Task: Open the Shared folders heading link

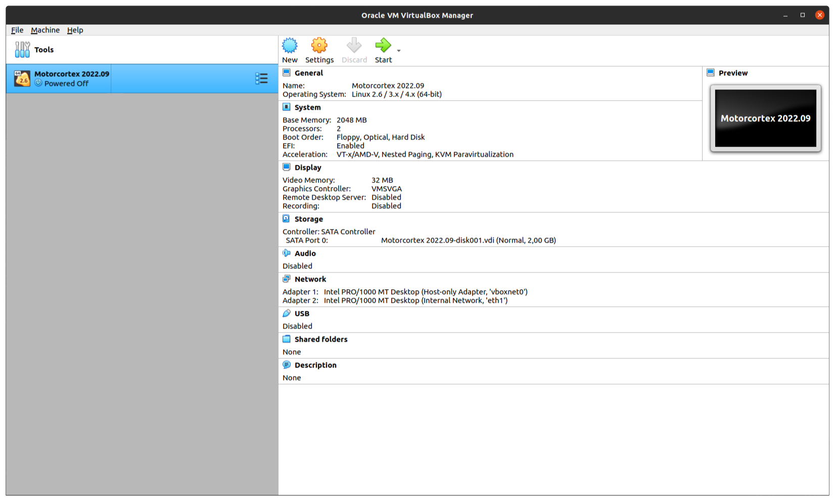Action: 321,339
